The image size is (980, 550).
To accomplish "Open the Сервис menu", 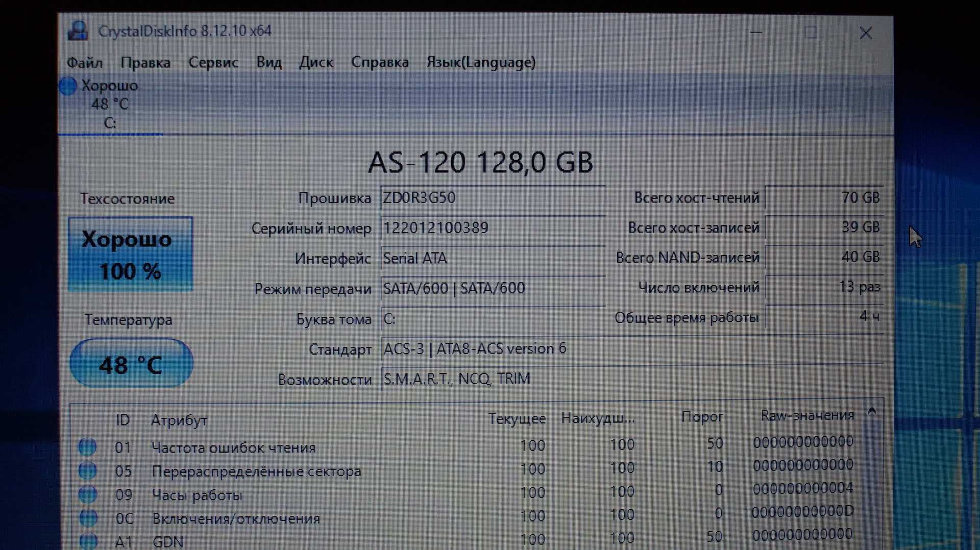I will [x=213, y=62].
